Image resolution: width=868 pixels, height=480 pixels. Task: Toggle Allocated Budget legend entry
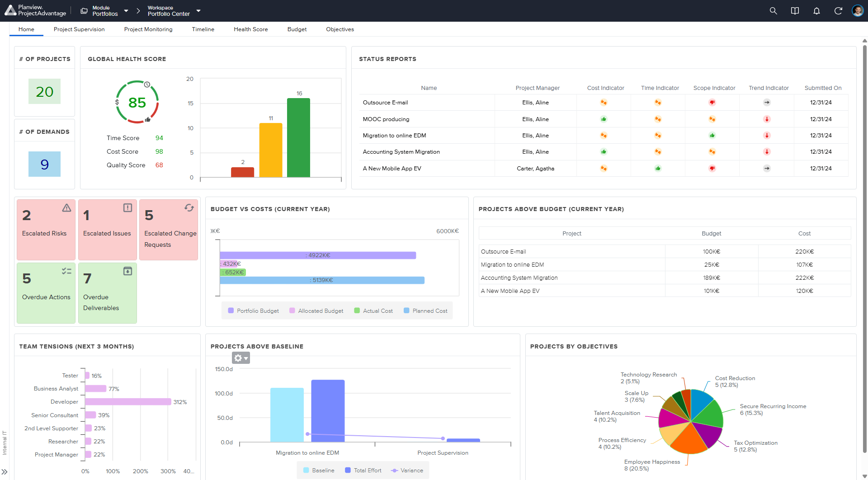[x=316, y=311]
